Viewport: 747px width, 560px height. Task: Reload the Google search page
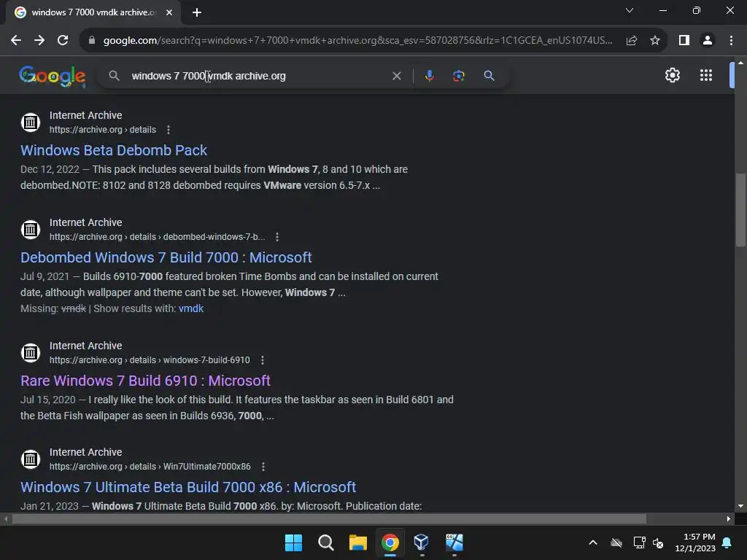click(x=63, y=41)
